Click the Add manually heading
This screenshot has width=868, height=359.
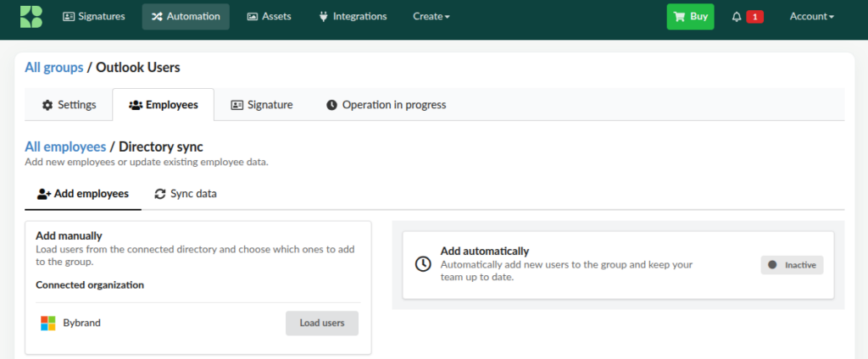click(x=70, y=236)
